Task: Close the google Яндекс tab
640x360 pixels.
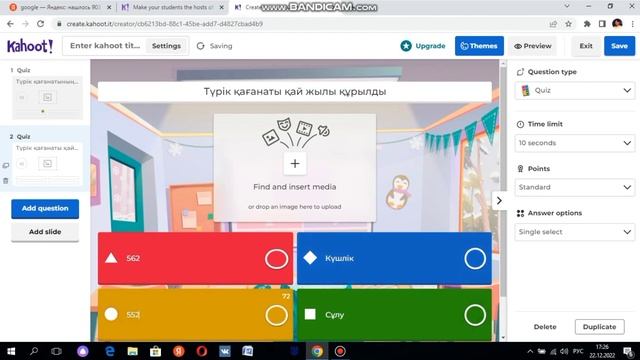Action: (x=109, y=7)
